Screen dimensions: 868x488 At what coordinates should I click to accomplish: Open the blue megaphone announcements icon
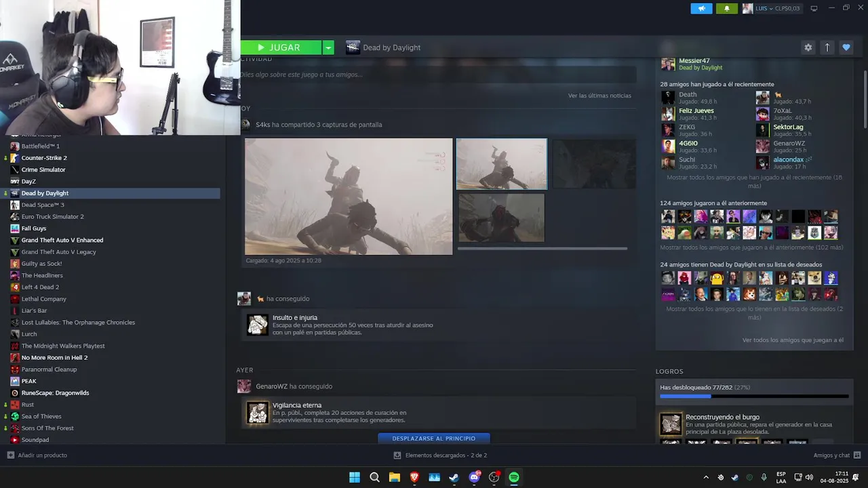[701, 8]
